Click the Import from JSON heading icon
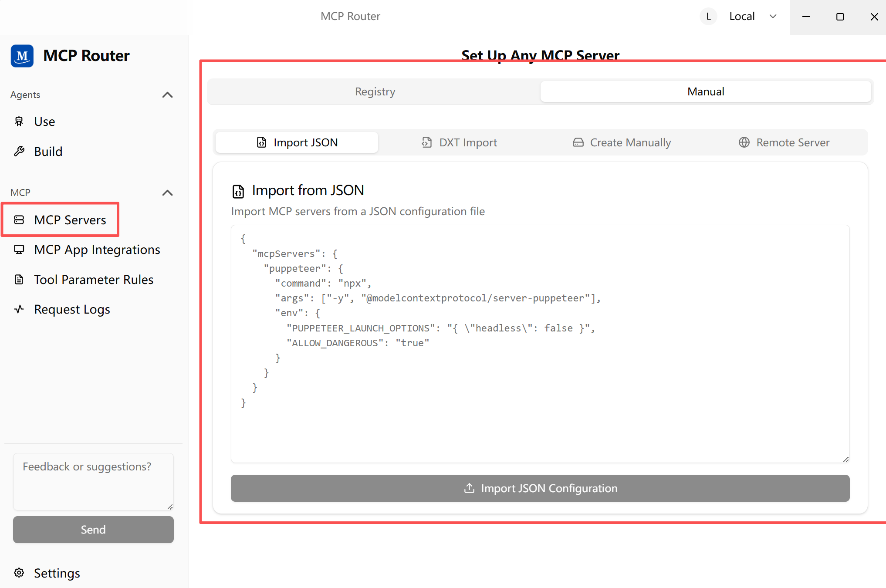This screenshot has width=886, height=588. [238, 191]
